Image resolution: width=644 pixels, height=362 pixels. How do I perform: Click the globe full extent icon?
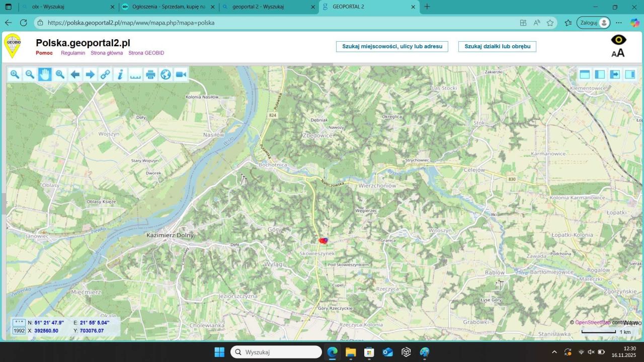click(x=166, y=74)
